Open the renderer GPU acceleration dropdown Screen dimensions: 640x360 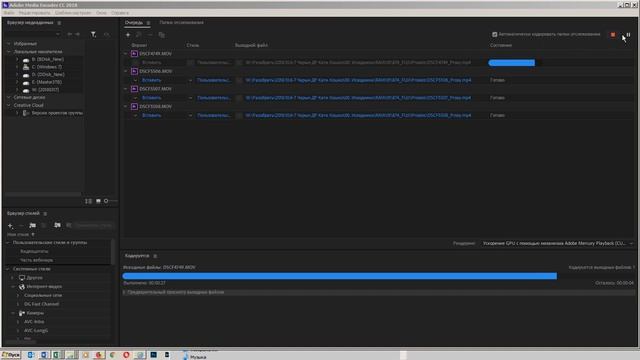click(x=558, y=243)
